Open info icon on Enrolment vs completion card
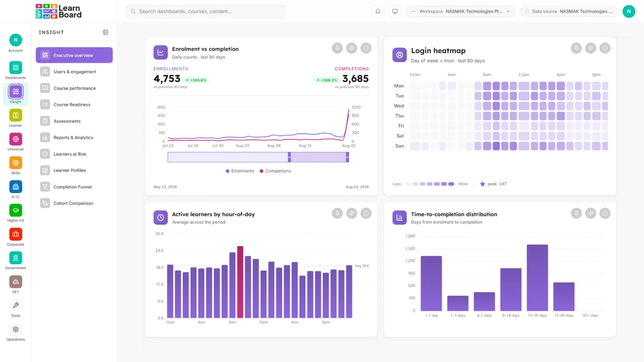Screen dimensions: 644x362 366,48
